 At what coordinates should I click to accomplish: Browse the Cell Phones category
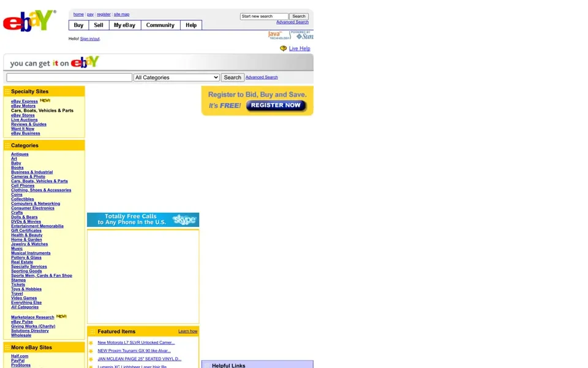pyautogui.click(x=23, y=185)
